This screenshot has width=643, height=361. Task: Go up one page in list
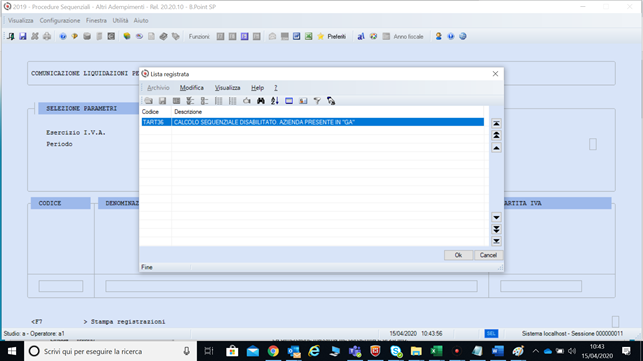(496, 135)
